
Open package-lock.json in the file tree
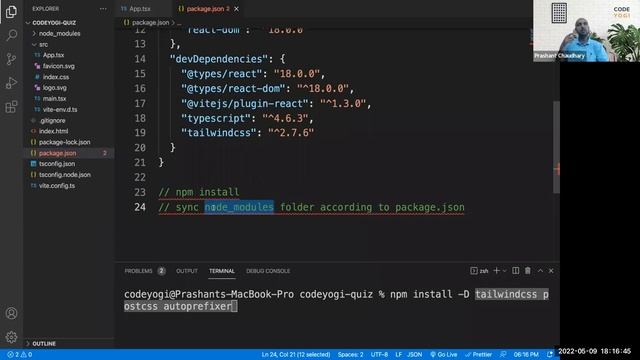pyautogui.click(x=64, y=142)
